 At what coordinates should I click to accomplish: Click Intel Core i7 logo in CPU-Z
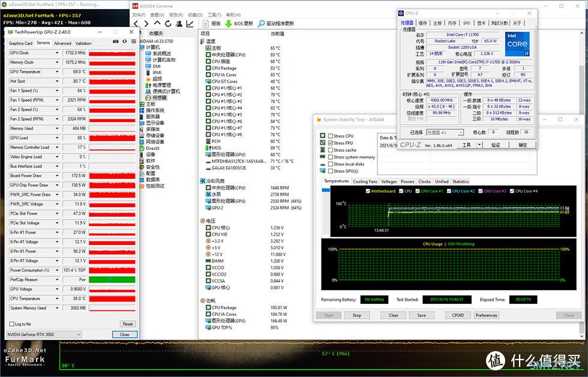(x=517, y=44)
